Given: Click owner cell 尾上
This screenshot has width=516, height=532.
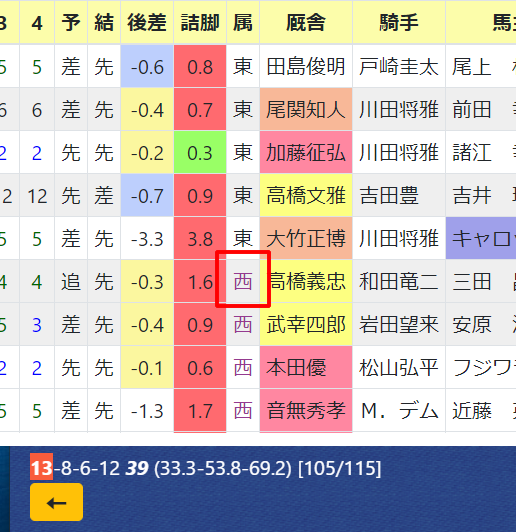Looking at the screenshot, I should (481, 66).
